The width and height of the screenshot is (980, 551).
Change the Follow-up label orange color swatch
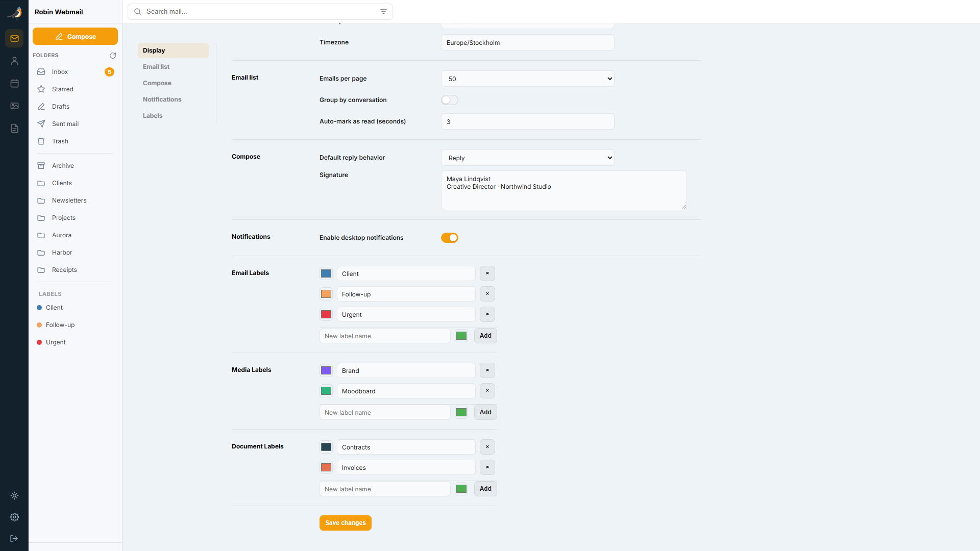(x=326, y=294)
